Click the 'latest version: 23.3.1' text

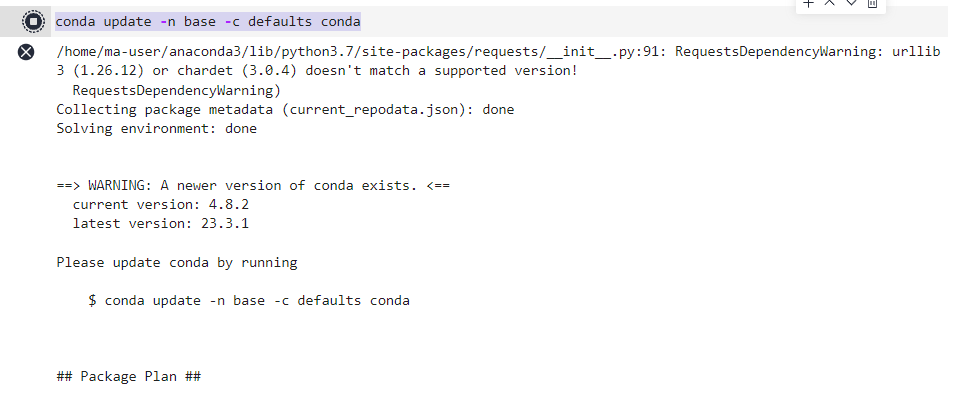click(160, 223)
